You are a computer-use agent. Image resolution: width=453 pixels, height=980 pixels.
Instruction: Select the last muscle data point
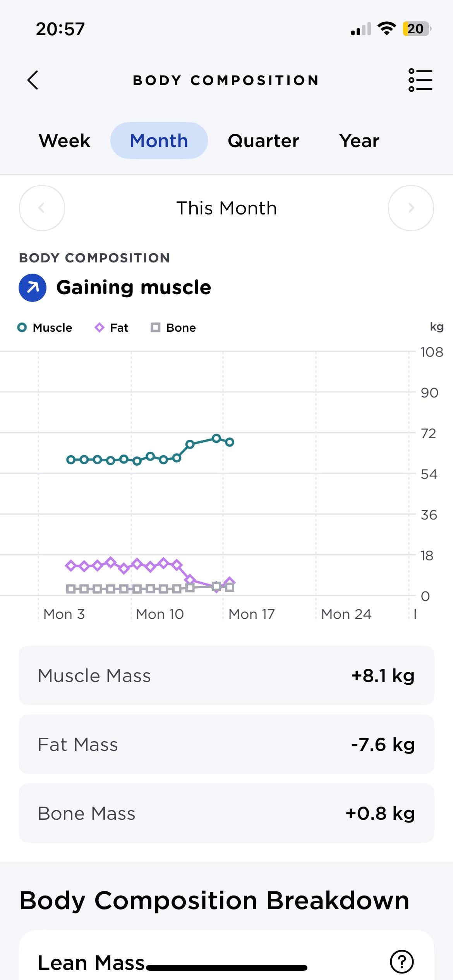tap(230, 442)
